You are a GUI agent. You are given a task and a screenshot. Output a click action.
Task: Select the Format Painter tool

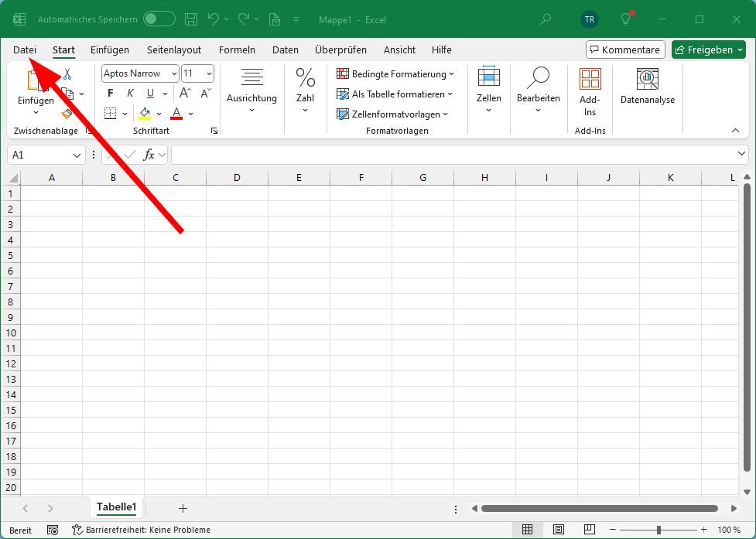(67, 113)
